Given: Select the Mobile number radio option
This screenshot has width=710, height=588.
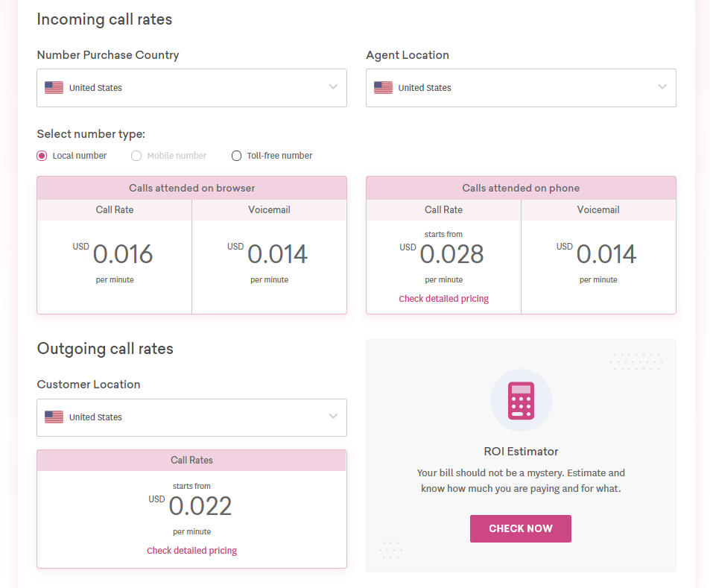Looking at the screenshot, I should (136, 156).
